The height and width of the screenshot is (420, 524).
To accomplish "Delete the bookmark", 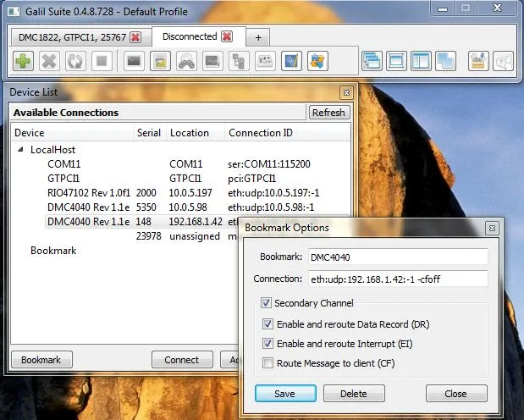I will 354,394.
